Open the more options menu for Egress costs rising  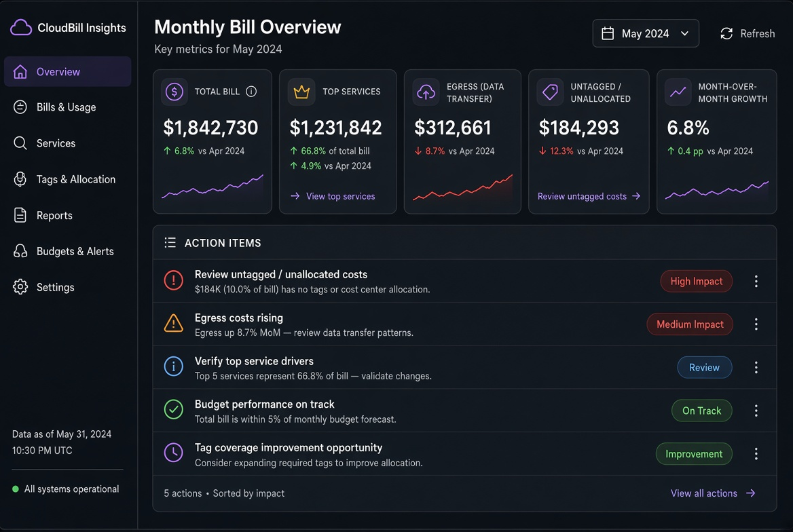coord(756,324)
